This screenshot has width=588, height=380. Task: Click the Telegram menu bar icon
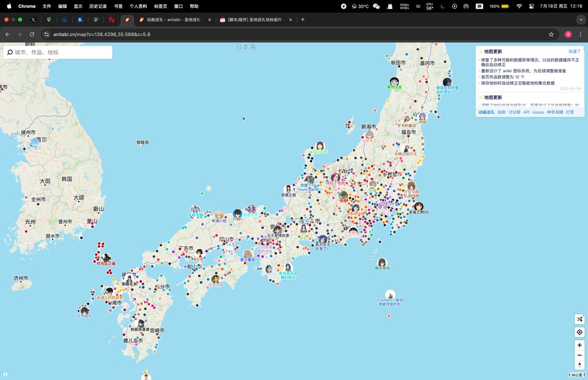(343, 6)
